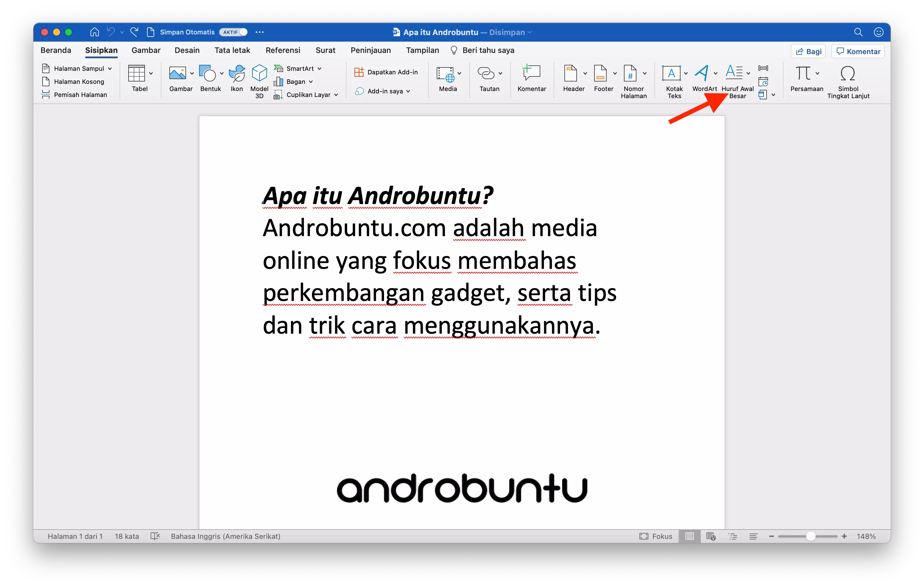Screen dimensions: 924x587
Task: Click the Bagi share button
Action: pyautogui.click(x=808, y=51)
